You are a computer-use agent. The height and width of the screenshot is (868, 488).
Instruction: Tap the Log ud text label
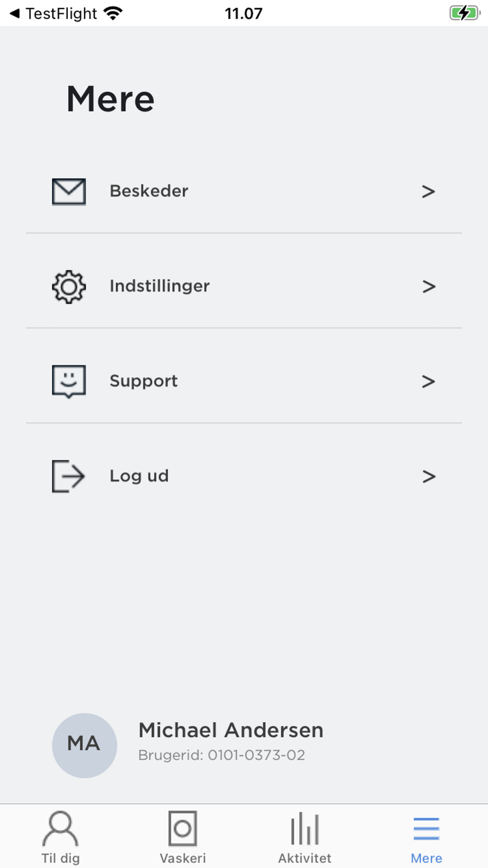pyautogui.click(x=139, y=476)
